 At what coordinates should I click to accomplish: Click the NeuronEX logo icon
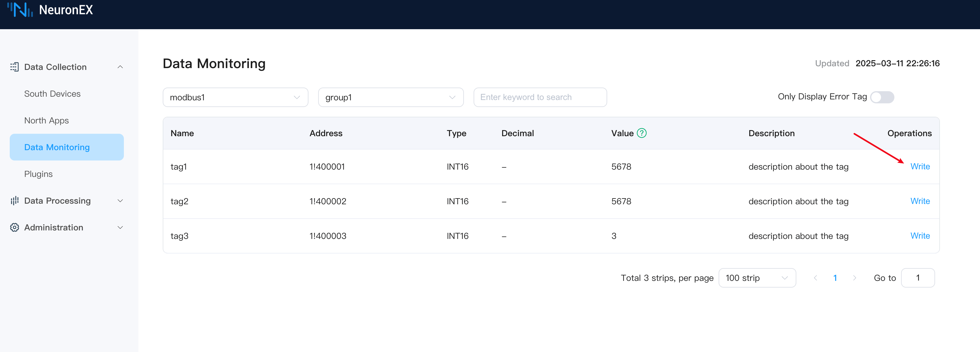click(20, 9)
